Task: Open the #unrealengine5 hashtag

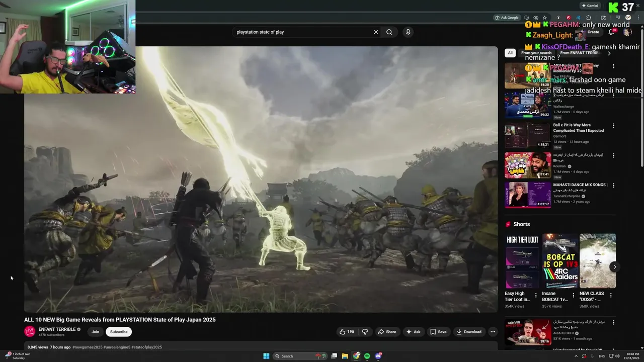Action: (117, 347)
